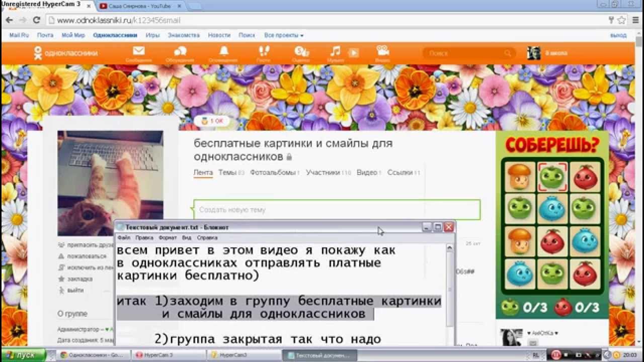
Task: Click the key icon in the address bar
Action: coord(611,21)
